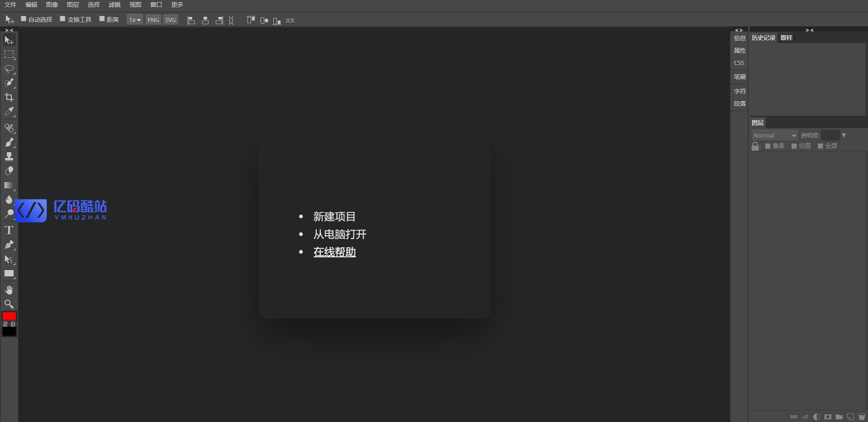Image resolution: width=868 pixels, height=422 pixels.
Task: Collapse the toolbox with >< arrows
Action: coord(9,30)
